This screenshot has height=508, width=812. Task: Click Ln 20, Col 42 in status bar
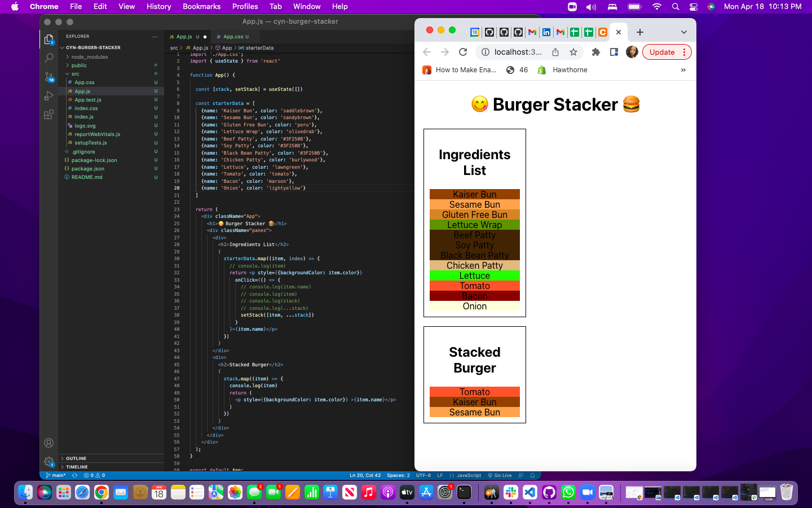pos(365,475)
